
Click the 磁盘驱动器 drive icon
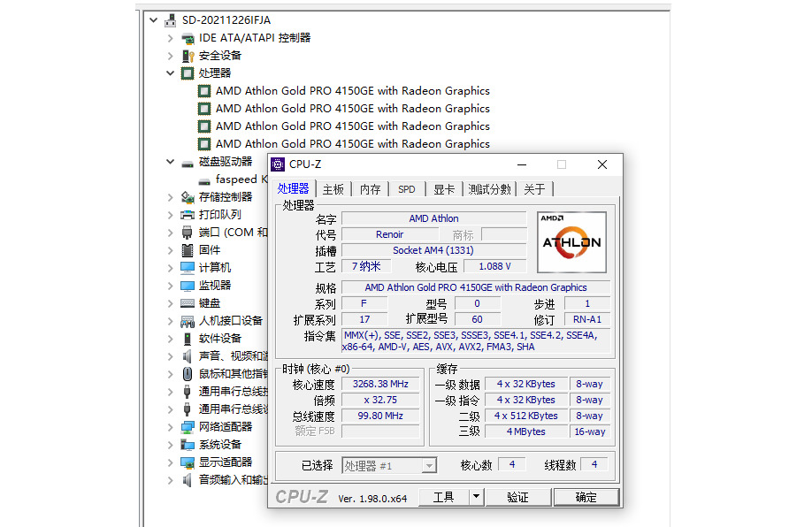[188, 163]
